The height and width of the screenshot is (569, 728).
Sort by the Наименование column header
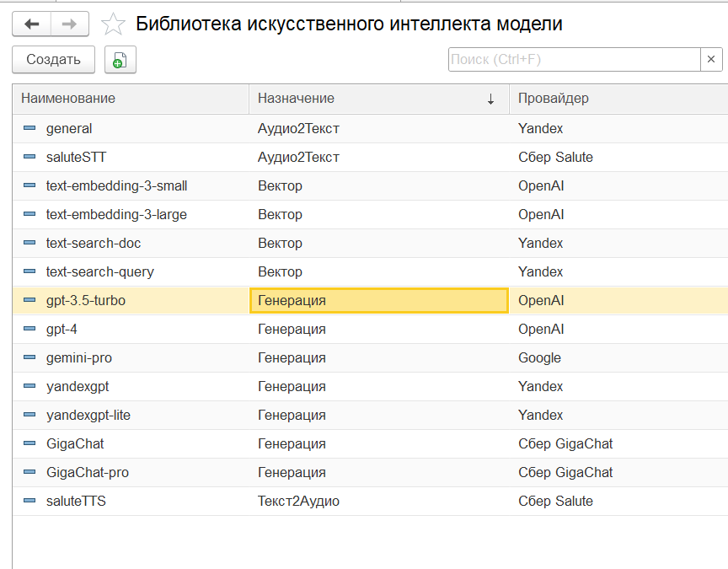click(x=68, y=99)
